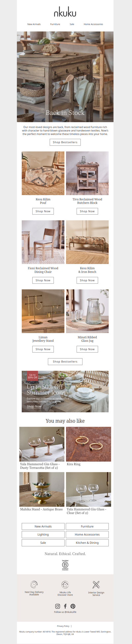Click the Nkuku Life house icon
Screen dimensions: 132x644
pyautogui.click(x=65, y=585)
